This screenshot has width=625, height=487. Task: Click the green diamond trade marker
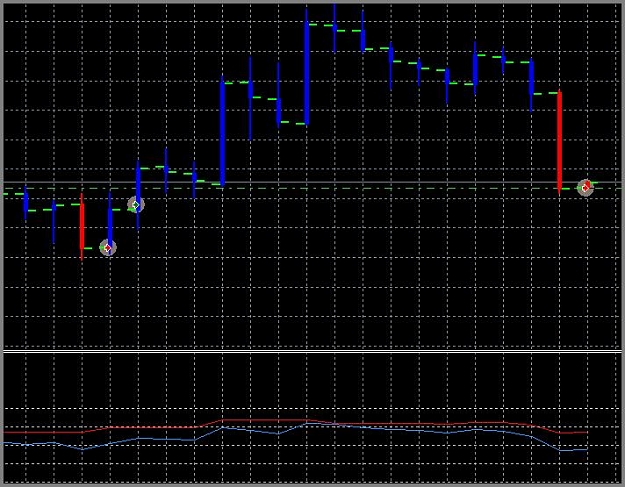[x=136, y=205]
